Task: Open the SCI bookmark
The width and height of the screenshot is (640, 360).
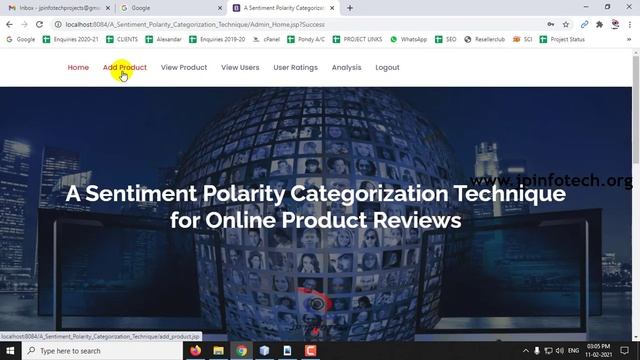Action: point(522,39)
